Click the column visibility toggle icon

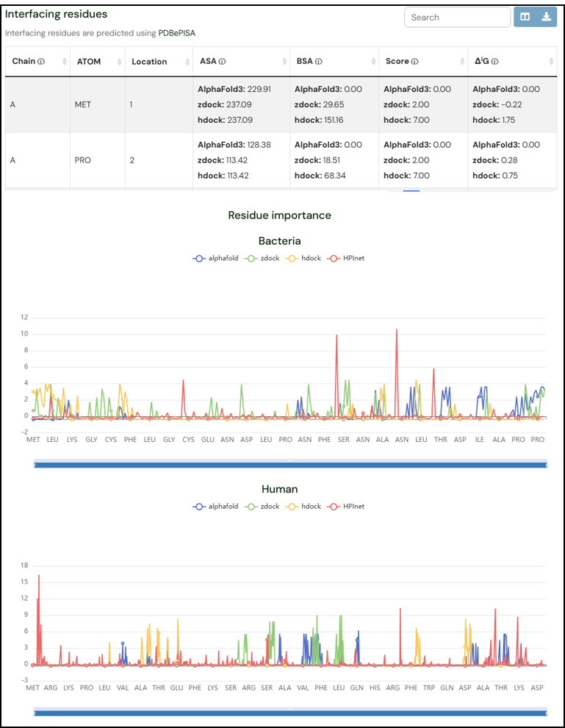point(525,17)
